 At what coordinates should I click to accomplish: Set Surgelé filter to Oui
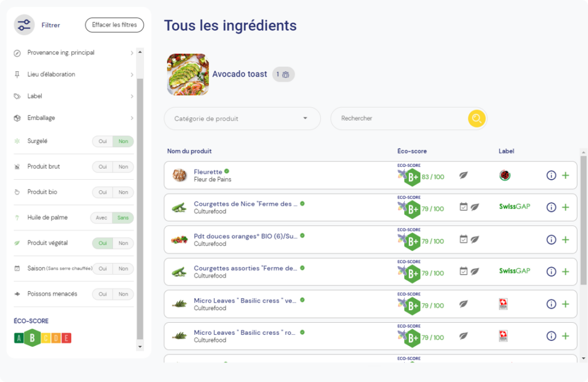103,141
